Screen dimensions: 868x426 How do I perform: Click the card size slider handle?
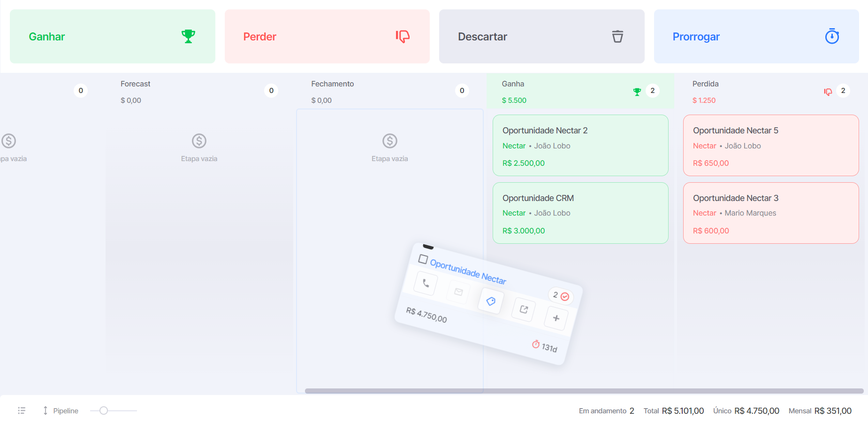[104, 411]
